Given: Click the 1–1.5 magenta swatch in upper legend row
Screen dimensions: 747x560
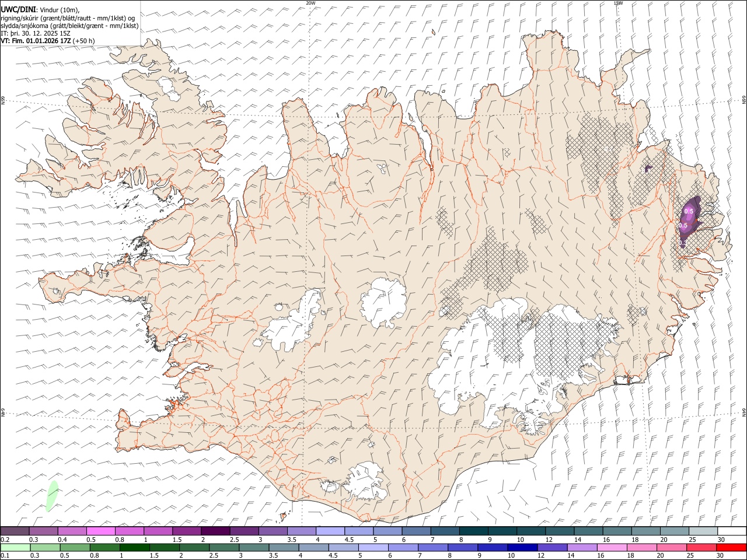Looking at the screenshot, I should point(158,531).
